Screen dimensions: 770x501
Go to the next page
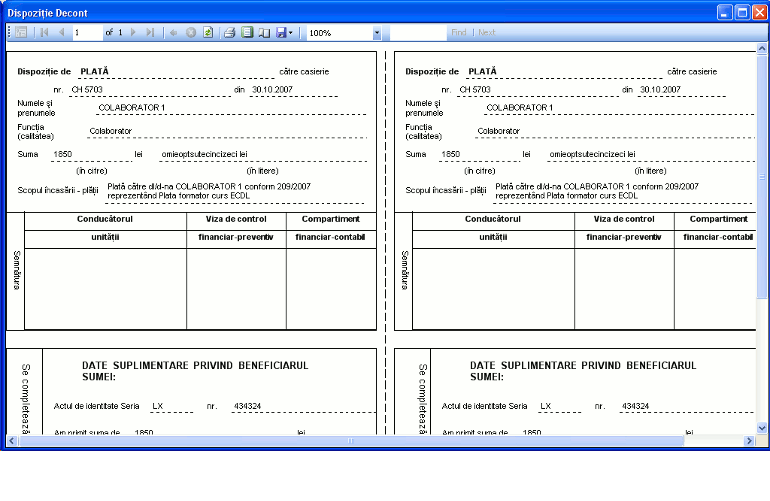(133, 32)
